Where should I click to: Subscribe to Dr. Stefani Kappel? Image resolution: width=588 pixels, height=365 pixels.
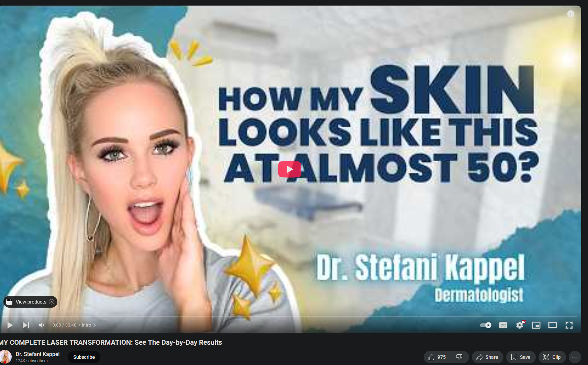84,357
